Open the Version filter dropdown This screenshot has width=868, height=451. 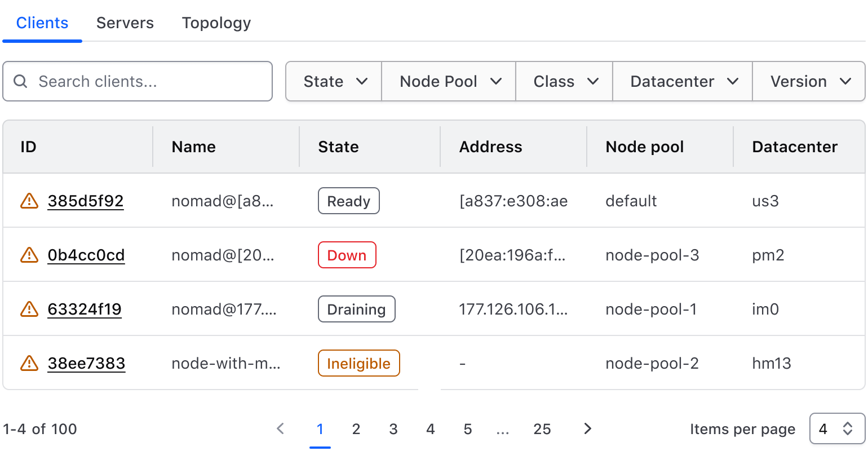tap(809, 81)
